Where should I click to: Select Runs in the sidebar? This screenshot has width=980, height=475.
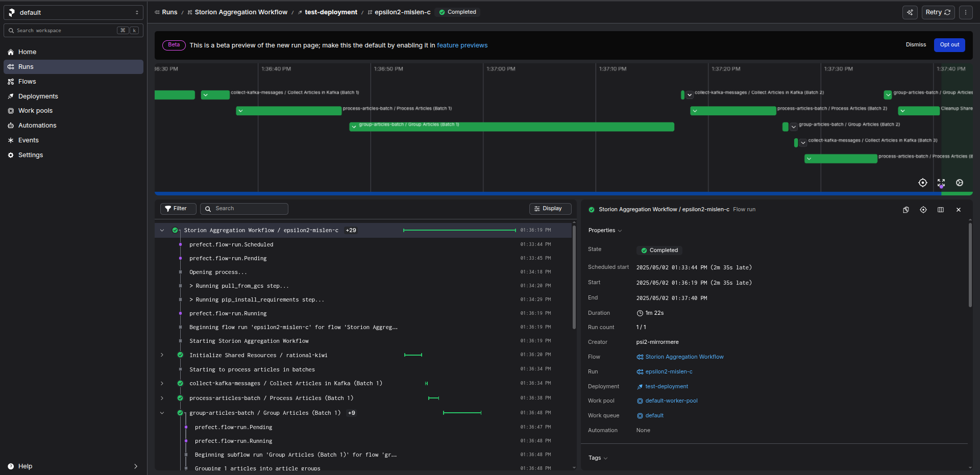(73, 67)
